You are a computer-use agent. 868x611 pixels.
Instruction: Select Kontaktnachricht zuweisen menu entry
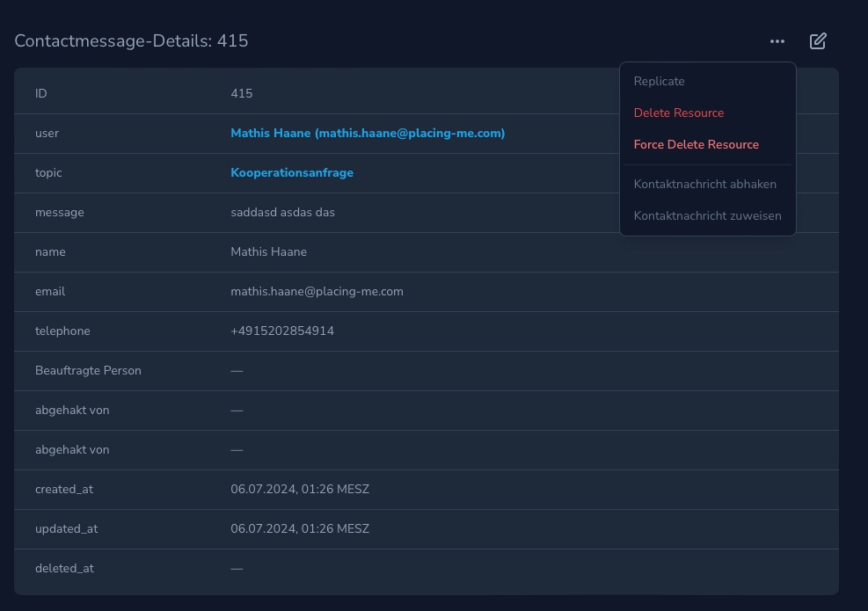tap(707, 215)
